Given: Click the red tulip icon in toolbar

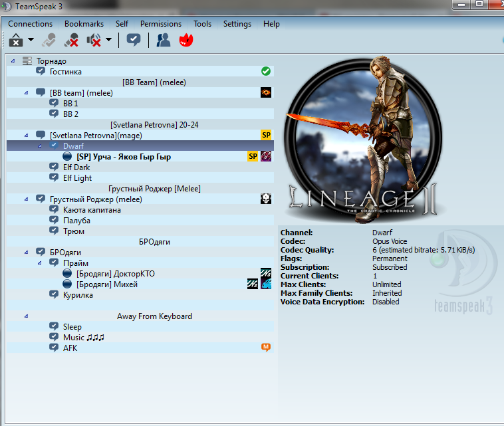Looking at the screenshot, I should pos(186,41).
